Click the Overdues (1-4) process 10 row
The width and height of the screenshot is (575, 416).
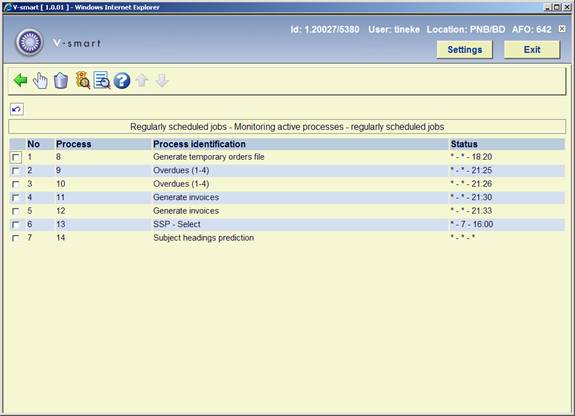(x=287, y=184)
